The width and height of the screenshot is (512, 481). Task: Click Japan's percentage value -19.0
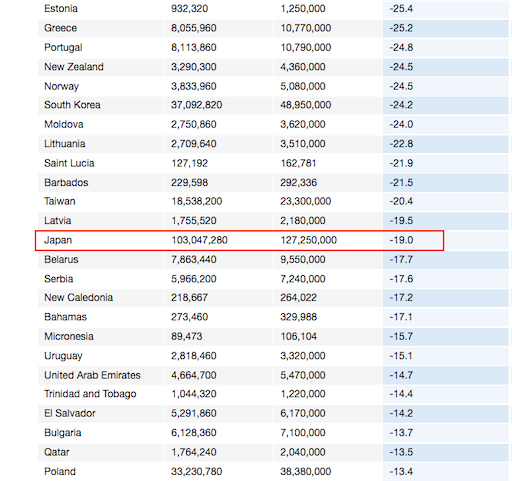(x=401, y=240)
